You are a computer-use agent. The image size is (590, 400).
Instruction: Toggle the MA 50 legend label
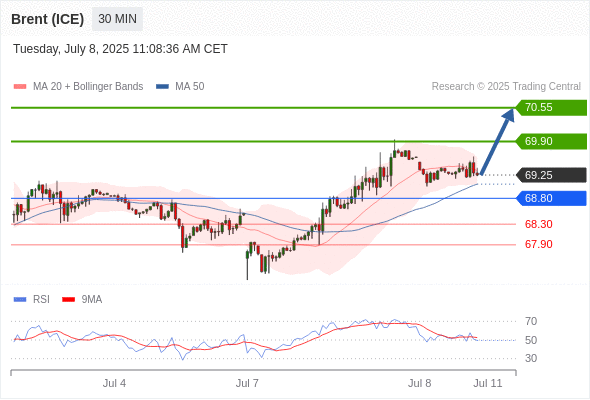pos(190,87)
